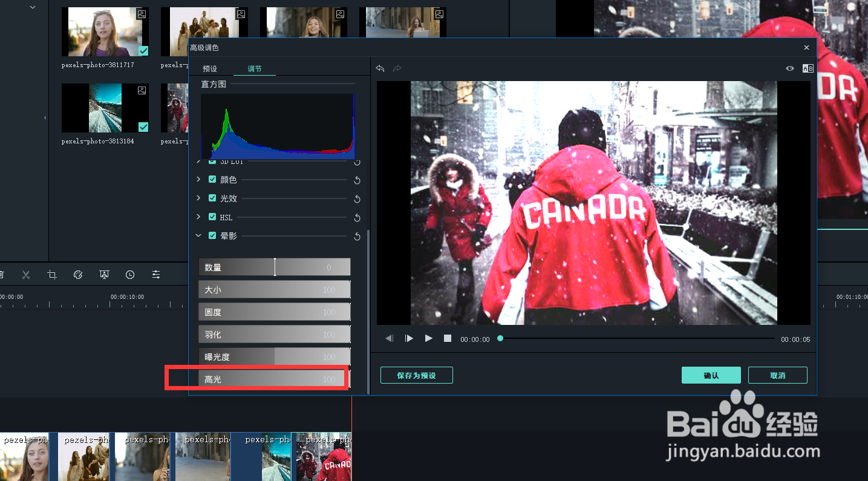Click the 羽化 slider
Screen dimensions: 868x481
click(275, 334)
